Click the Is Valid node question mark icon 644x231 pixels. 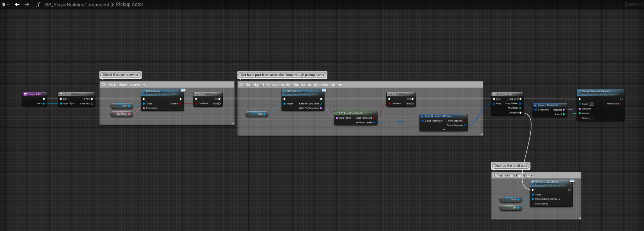(x=61, y=94)
